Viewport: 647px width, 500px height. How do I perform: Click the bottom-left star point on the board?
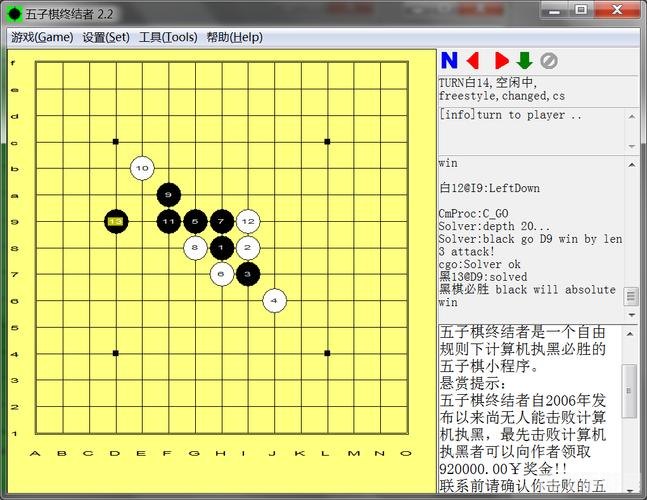tap(116, 354)
